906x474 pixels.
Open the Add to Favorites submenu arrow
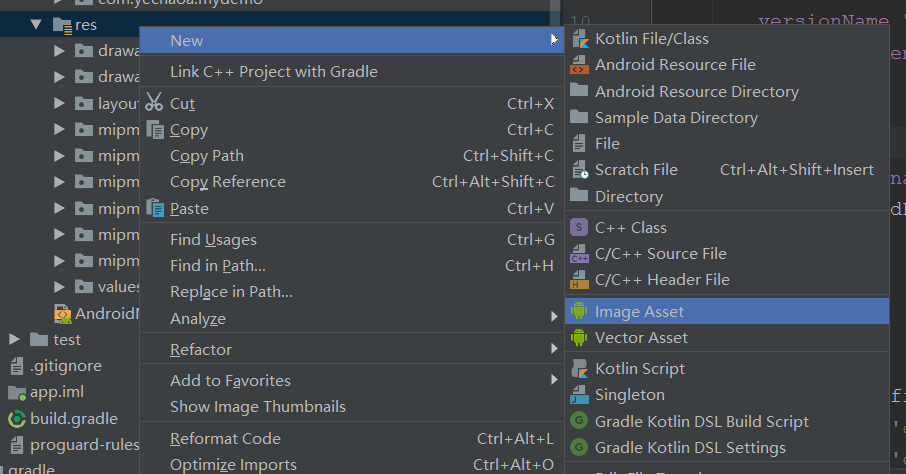click(554, 379)
